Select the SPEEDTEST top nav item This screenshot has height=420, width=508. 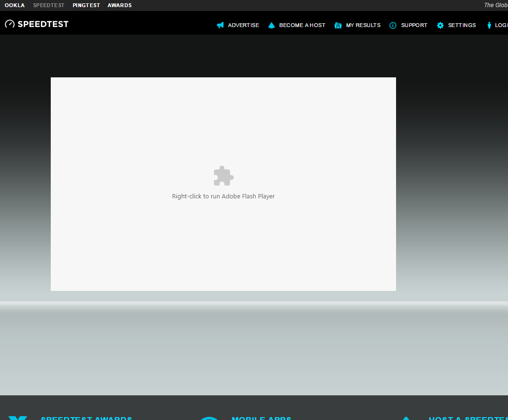point(48,5)
